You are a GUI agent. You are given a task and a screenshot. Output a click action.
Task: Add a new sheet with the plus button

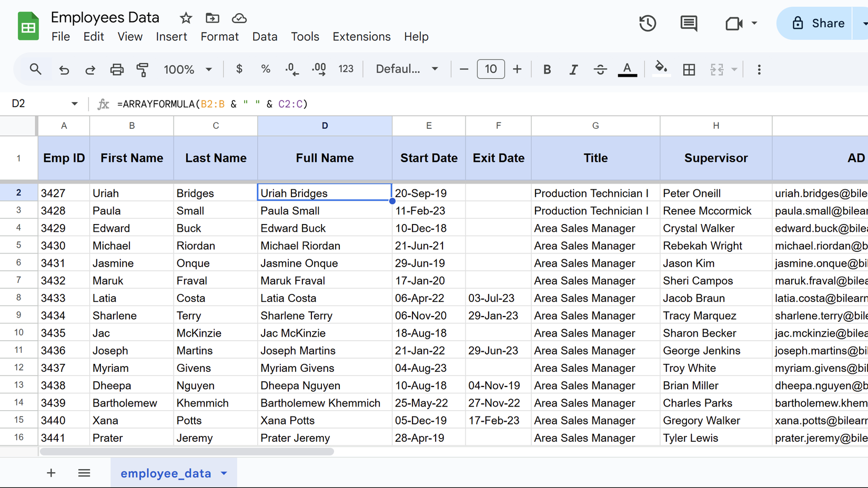tap(51, 473)
